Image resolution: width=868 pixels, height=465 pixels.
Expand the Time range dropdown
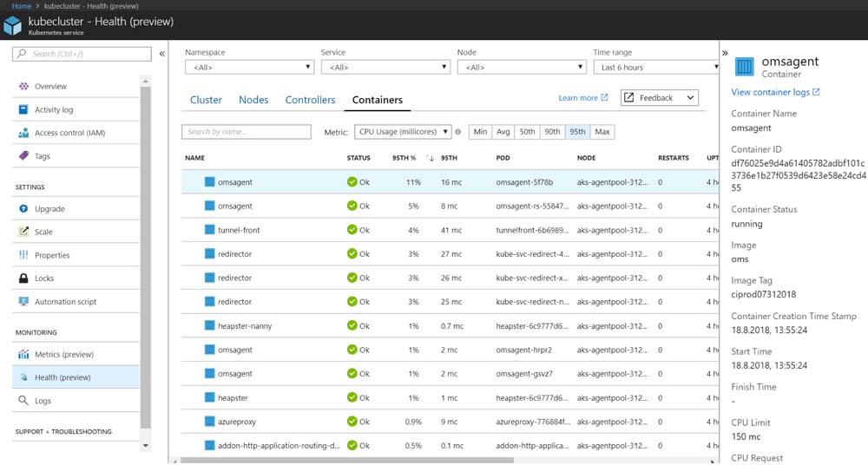point(656,67)
